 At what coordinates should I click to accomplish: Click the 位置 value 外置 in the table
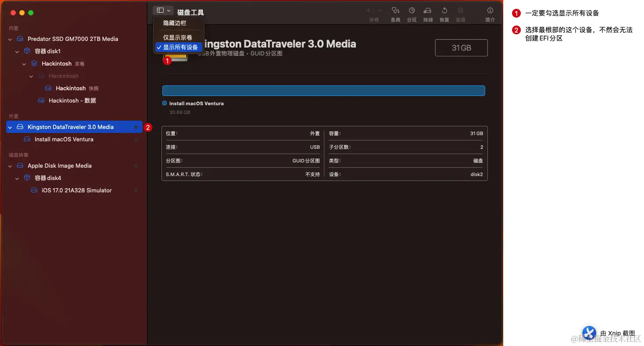tap(315, 133)
